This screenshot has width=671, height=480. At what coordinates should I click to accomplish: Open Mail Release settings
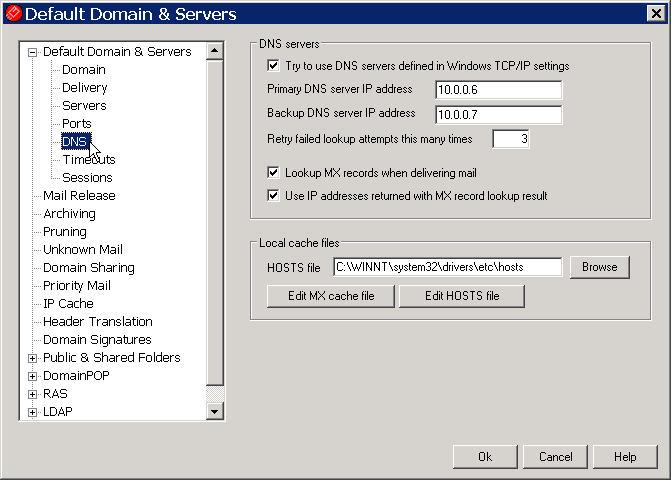[79, 196]
